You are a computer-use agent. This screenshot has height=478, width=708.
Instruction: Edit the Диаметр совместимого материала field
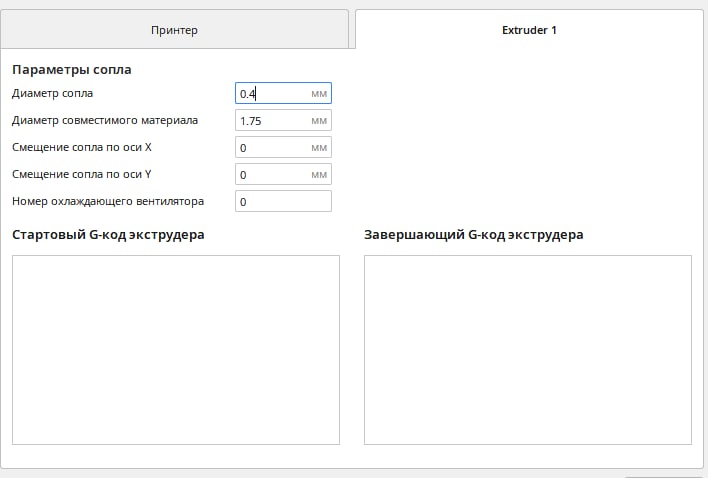click(x=283, y=121)
